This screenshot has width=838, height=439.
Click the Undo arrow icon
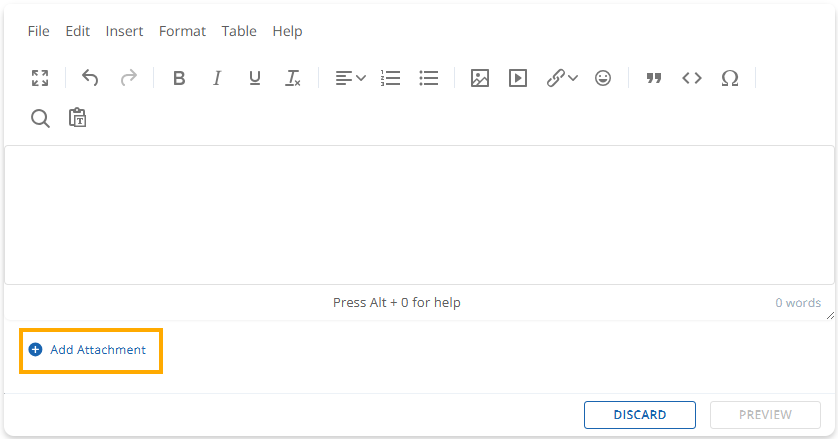[90, 78]
